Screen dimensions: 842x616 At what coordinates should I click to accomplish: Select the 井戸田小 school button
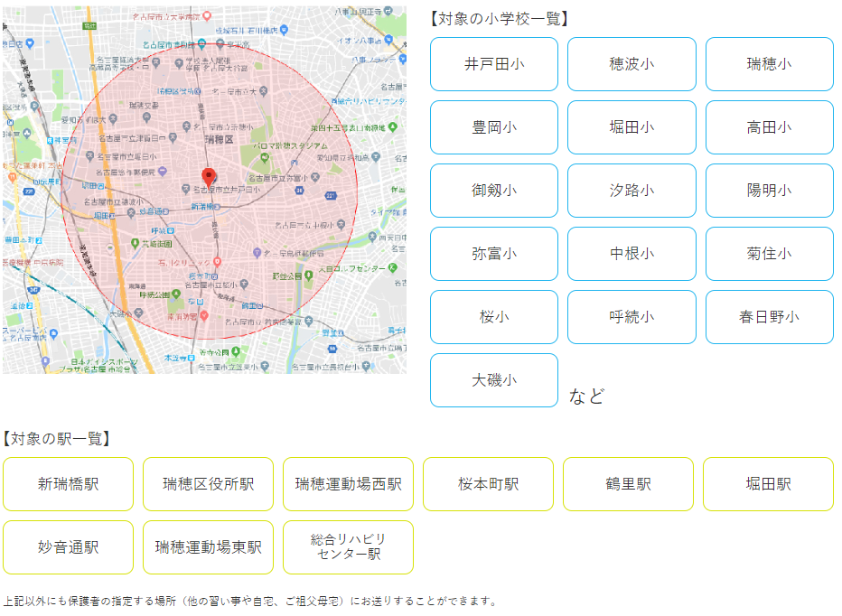[494, 64]
